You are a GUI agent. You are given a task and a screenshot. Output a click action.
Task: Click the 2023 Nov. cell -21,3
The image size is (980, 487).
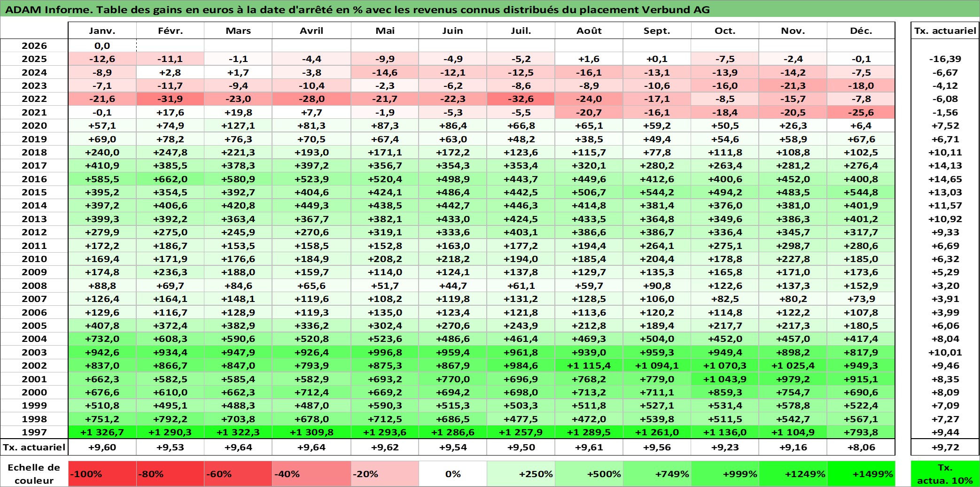coord(793,85)
